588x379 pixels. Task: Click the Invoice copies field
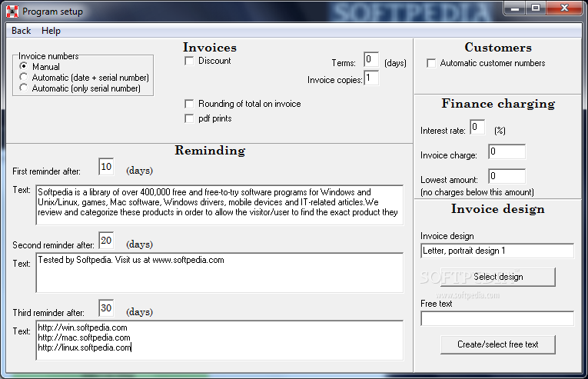click(x=371, y=78)
